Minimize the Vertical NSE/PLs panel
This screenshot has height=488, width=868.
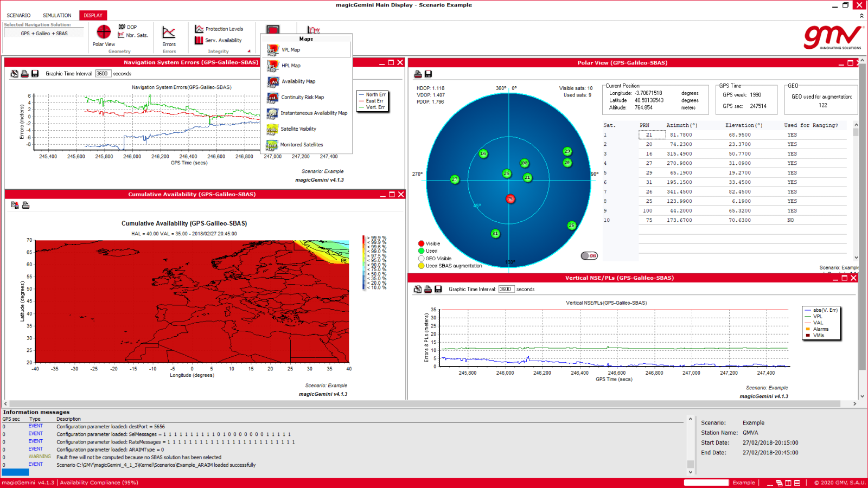tap(835, 278)
